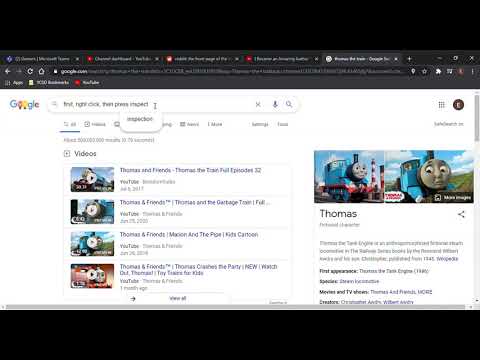Screen dimensions: 480x360
Task: Open the Google apps grid icon
Action: click(441, 105)
